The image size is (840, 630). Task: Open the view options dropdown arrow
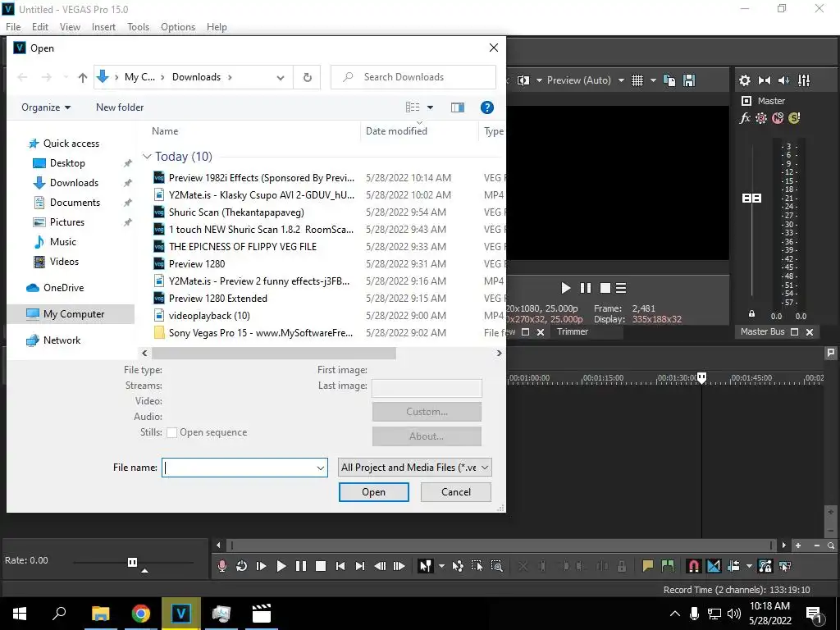point(430,107)
